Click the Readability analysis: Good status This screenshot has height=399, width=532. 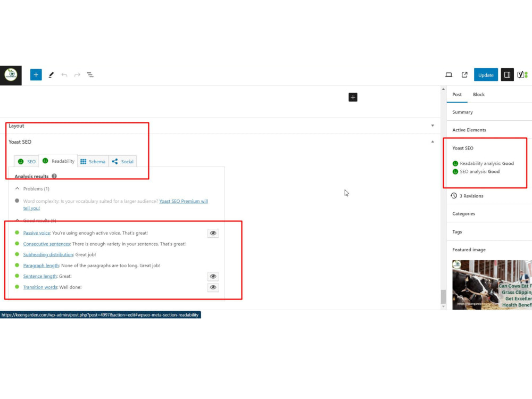483,163
